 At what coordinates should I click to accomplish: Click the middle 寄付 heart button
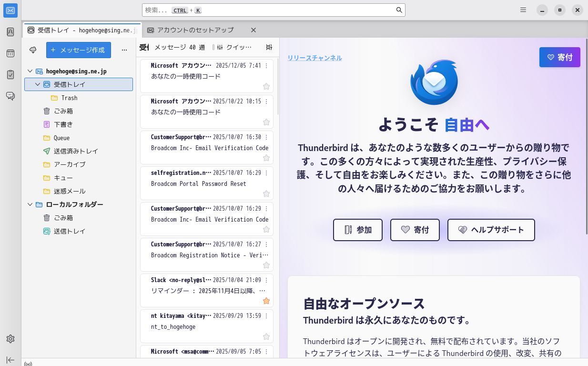coord(415,230)
